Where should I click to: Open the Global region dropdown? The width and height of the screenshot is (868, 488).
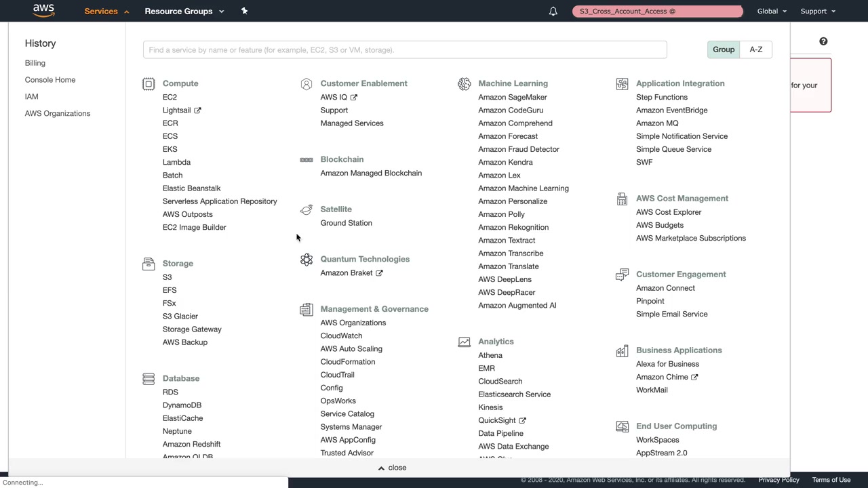tap(772, 11)
